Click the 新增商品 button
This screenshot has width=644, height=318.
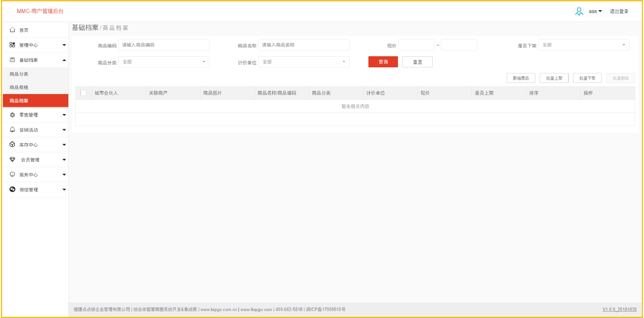coord(521,78)
